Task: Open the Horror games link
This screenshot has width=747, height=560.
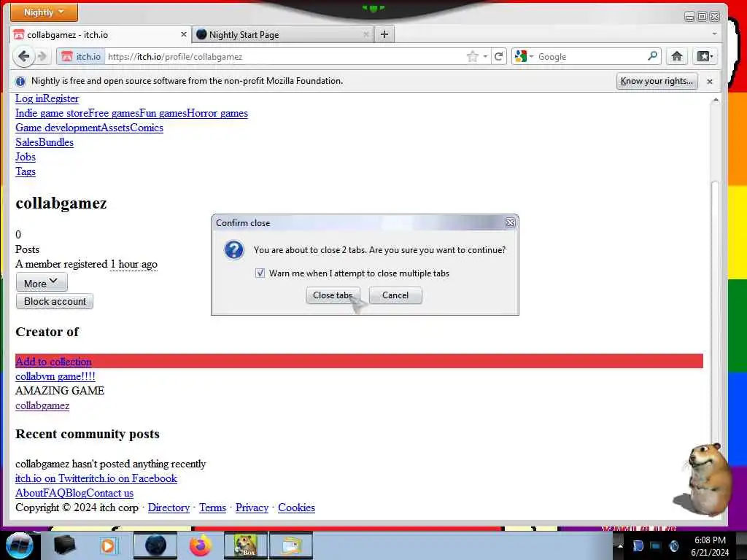Action: 217,113
